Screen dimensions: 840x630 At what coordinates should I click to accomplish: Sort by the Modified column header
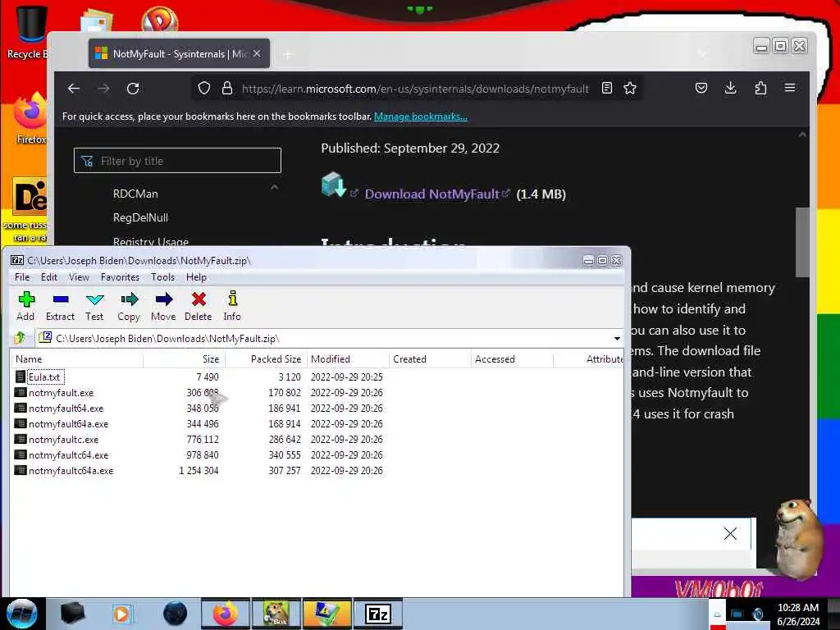[x=348, y=359]
